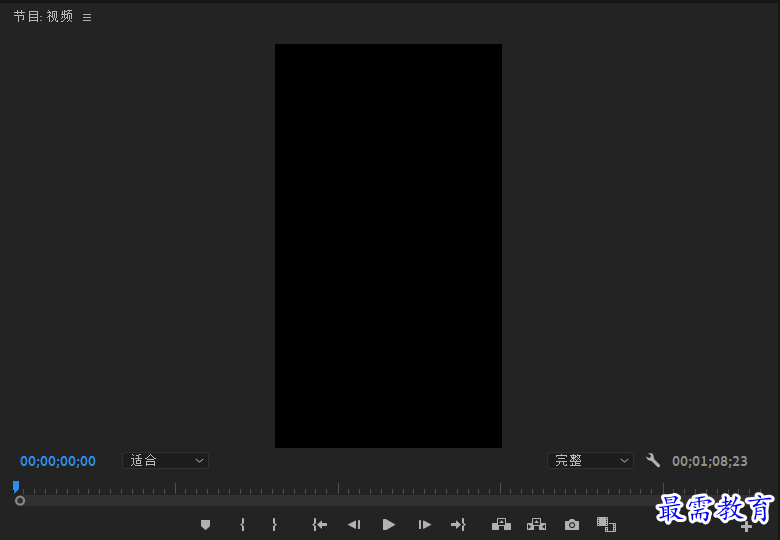The height and width of the screenshot is (540, 780).
Task: Click the Mark Out bracket button
Action: (x=274, y=525)
